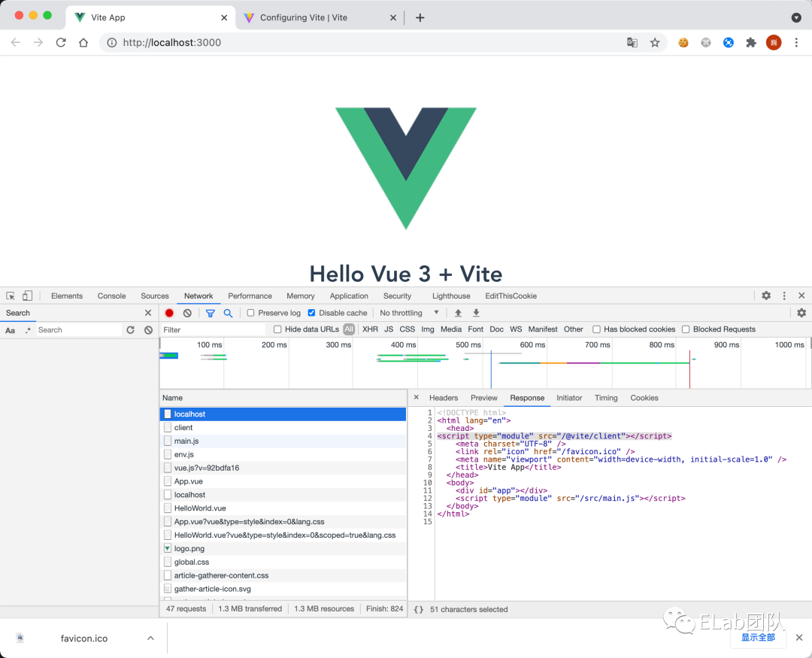
Task: Pretty-print the response with braces icon
Action: point(419,609)
